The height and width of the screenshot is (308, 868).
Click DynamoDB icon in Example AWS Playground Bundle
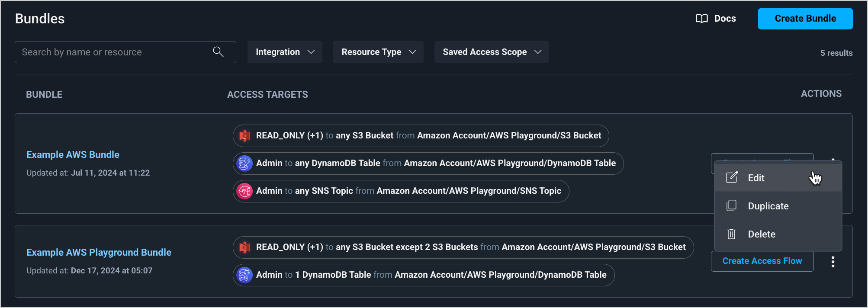click(244, 275)
